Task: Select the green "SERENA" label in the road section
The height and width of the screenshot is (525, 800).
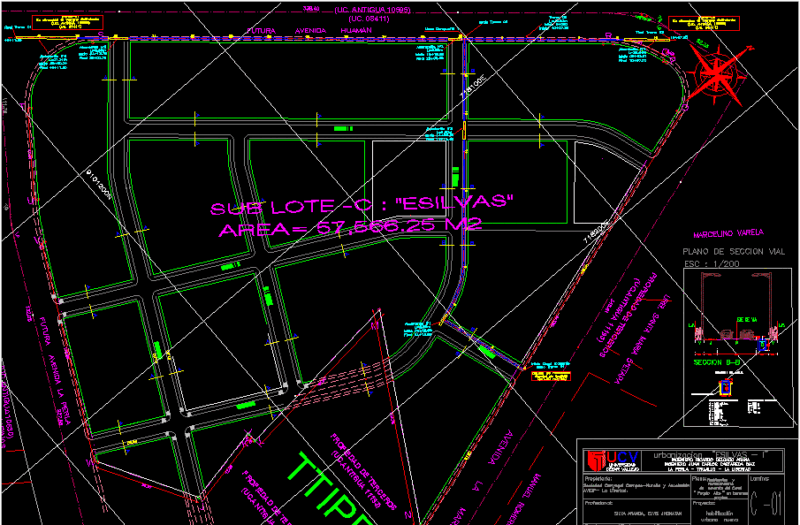Action: point(746,320)
